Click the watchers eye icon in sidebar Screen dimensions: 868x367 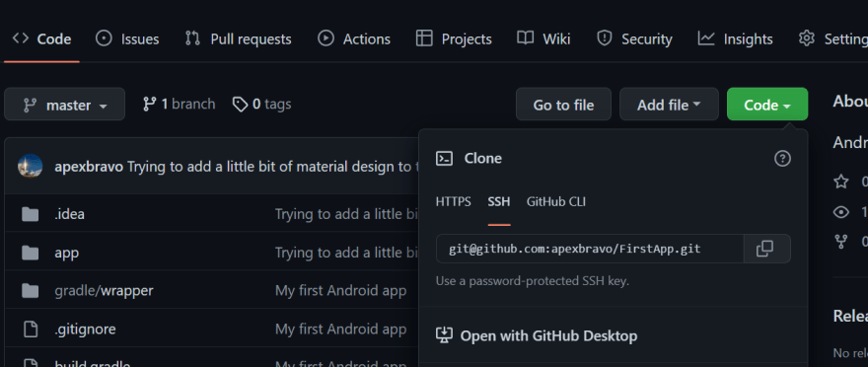841,212
